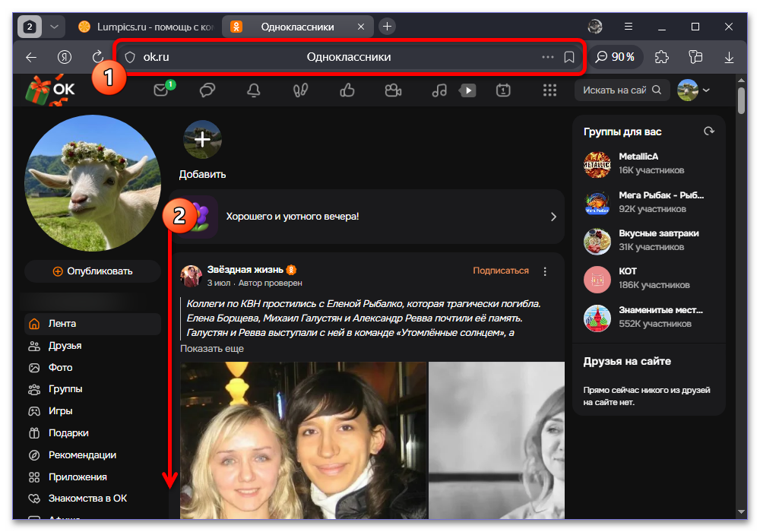Add a moment with Добавить thumbnail
This screenshot has height=532, width=760.
[x=203, y=140]
